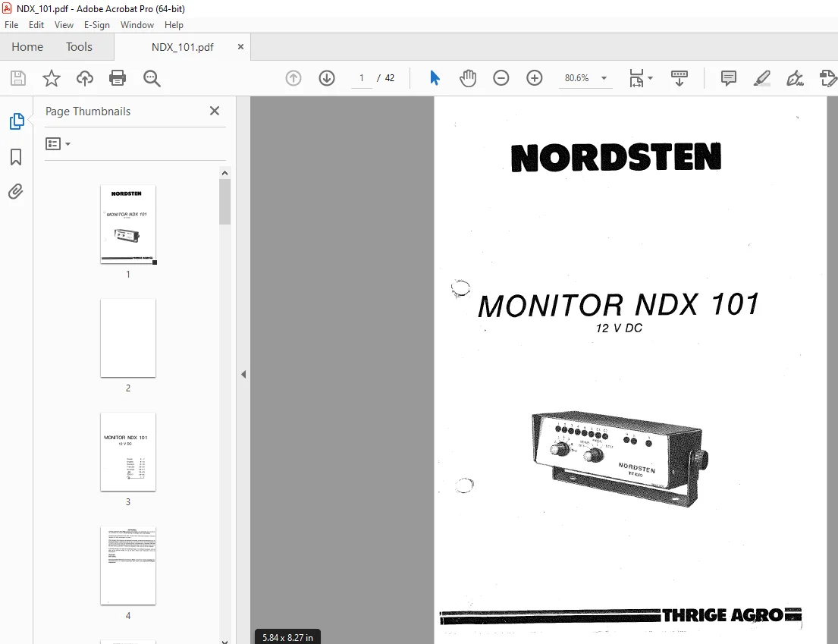This screenshot has width=838, height=644.
Task: Show Page Thumbnails panel icon in sidebar
Action: [17, 121]
